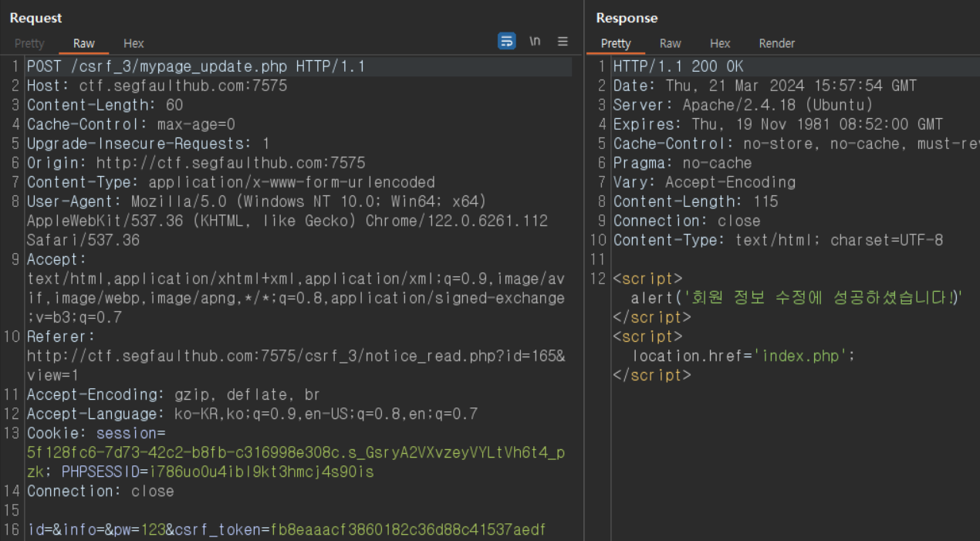This screenshot has height=541, width=980.
Task: Click the Request panel title
Action: [35, 18]
